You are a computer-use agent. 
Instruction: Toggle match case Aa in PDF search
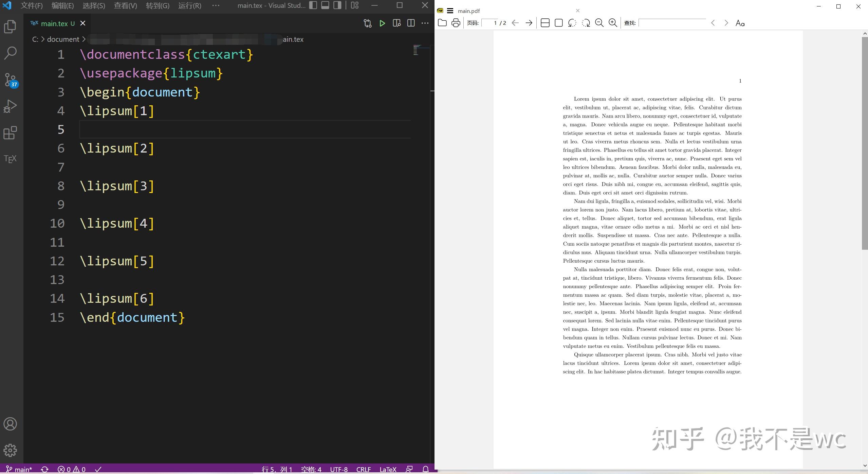coord(740,23)
